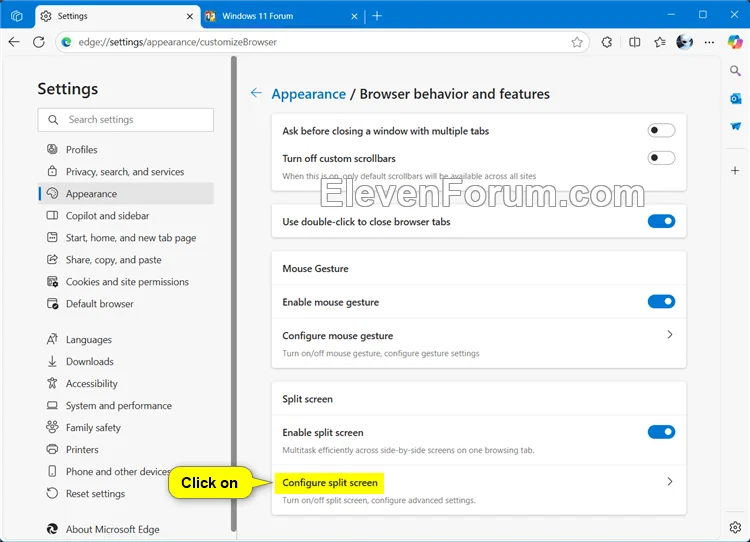
Task: Reload the page with refresh icon
Action: (x=39, y=42)
